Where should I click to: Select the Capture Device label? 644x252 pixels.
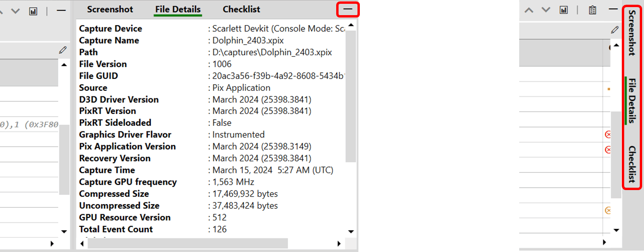(x=111, y=29)
